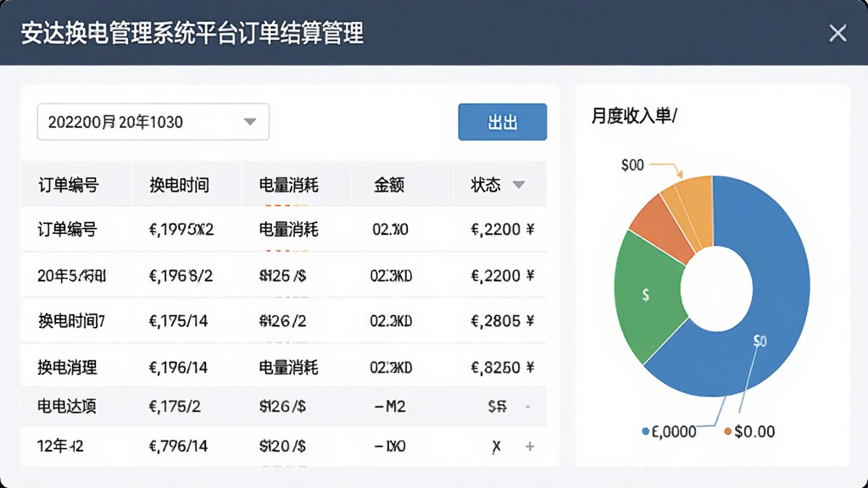
Task: Select cell €,8250 ¥ in 换电消理 row
Action: 502,368
